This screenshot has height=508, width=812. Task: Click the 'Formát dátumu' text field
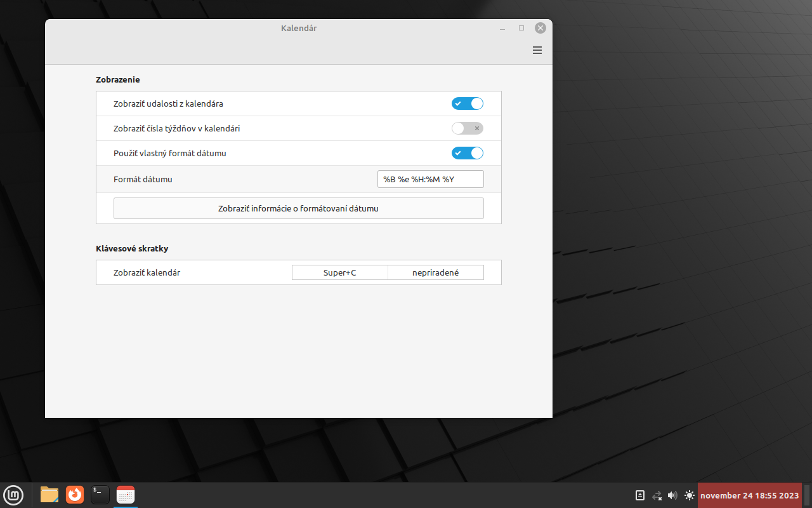tap(430, 179)
